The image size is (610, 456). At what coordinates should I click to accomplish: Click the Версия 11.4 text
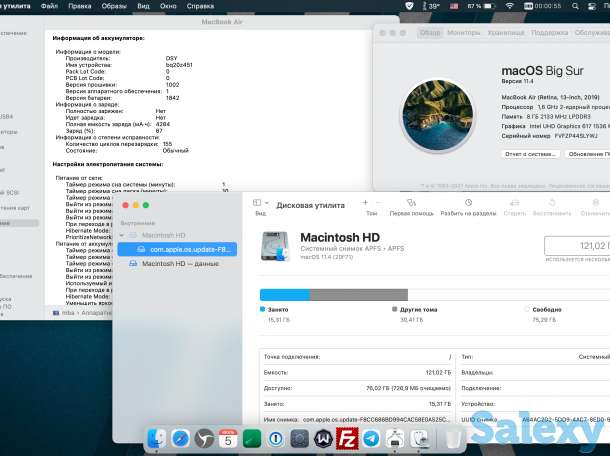click(x=517, y=81)
